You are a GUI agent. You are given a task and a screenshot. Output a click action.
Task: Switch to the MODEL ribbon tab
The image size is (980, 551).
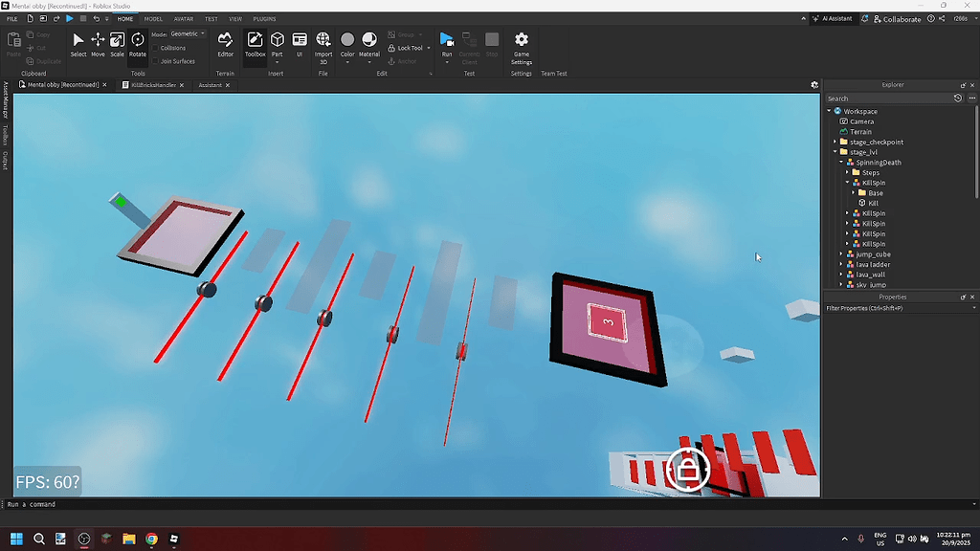(153, 17)
